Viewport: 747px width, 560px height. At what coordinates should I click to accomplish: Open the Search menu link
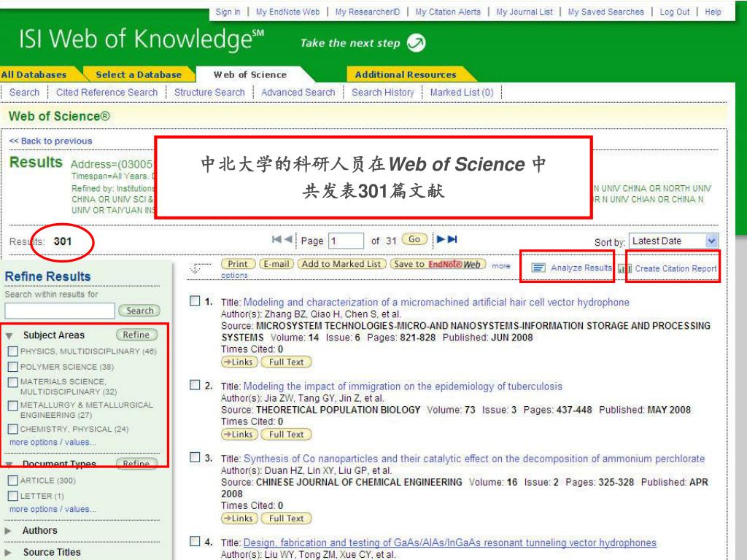click(24, 93)
